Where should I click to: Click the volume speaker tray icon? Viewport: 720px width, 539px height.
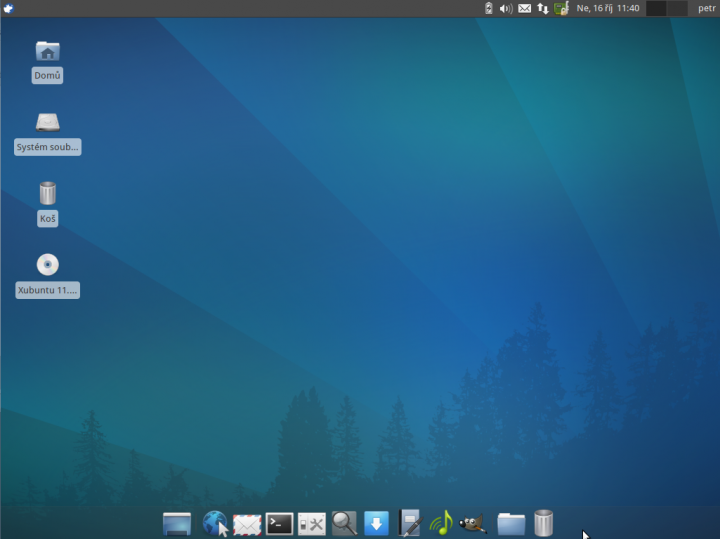[506, 8]
